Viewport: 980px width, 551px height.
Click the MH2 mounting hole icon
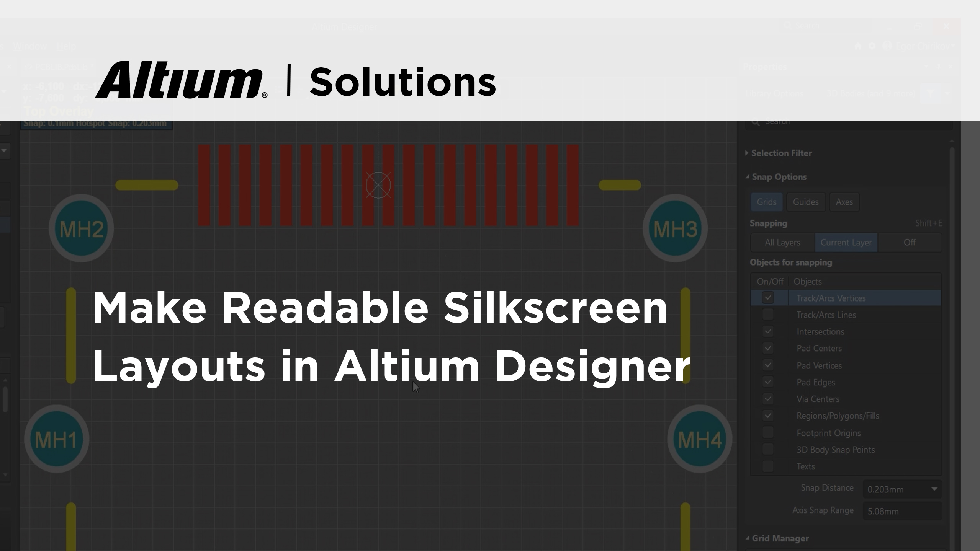pyautogui.click(x=80, y=229)
